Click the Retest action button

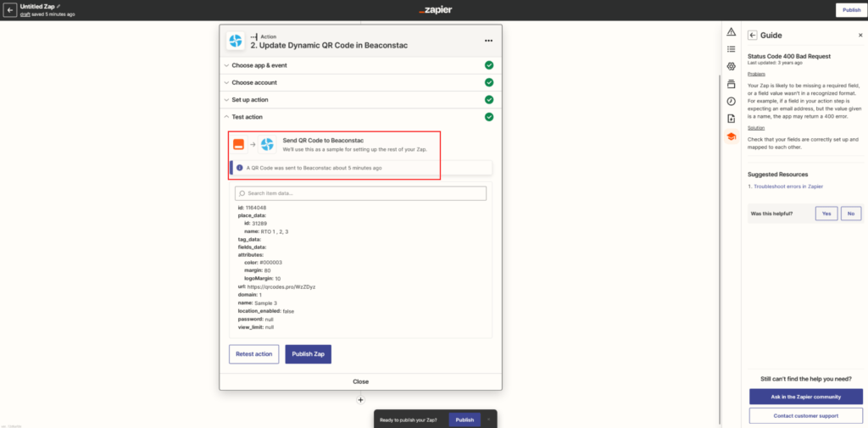point(254,353)
